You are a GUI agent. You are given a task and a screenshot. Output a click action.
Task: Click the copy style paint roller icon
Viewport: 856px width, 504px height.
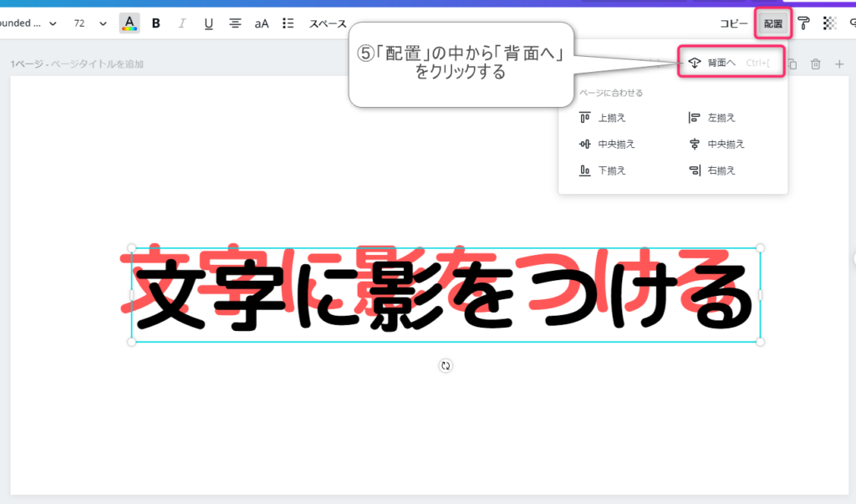pos(803,23)
